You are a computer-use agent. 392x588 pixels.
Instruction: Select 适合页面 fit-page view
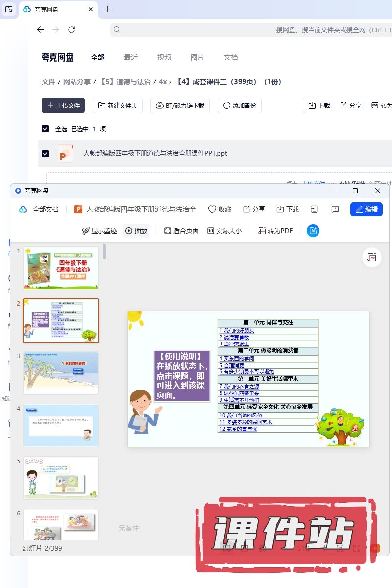click(181, 231)
